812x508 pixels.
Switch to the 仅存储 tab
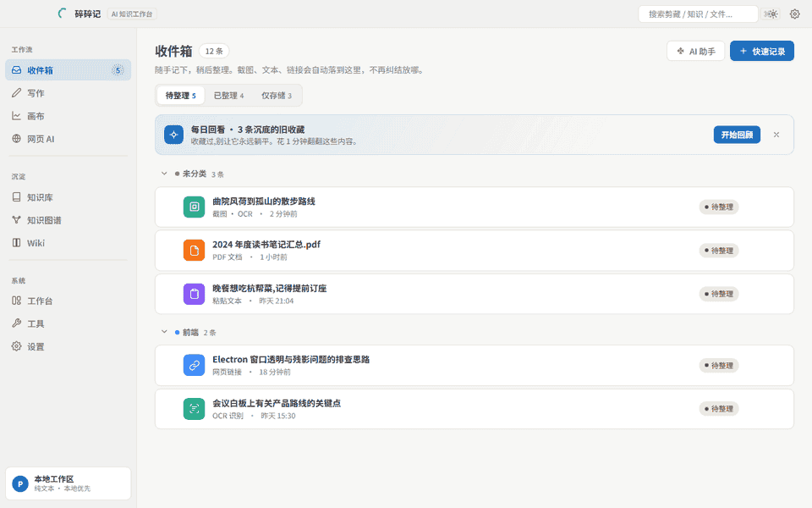[276, 96]
